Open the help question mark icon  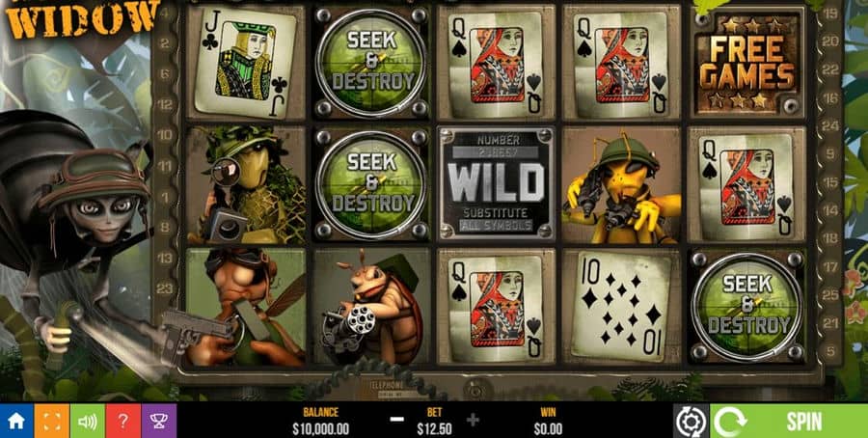(122, 421)
